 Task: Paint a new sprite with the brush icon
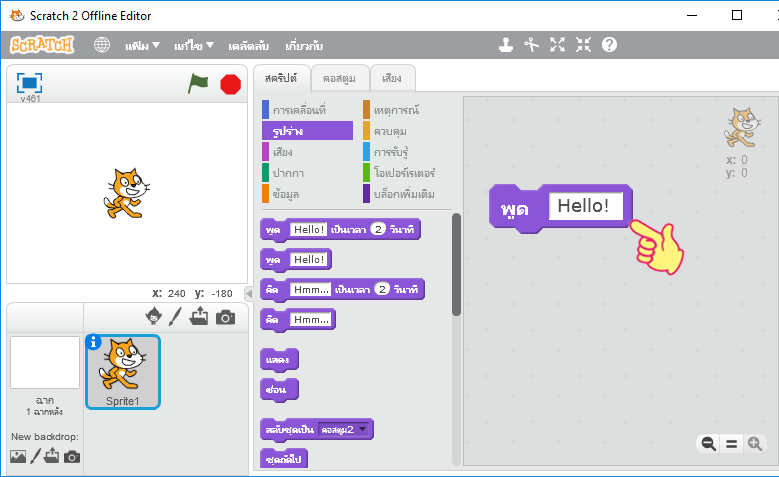[x=175, y=317]
